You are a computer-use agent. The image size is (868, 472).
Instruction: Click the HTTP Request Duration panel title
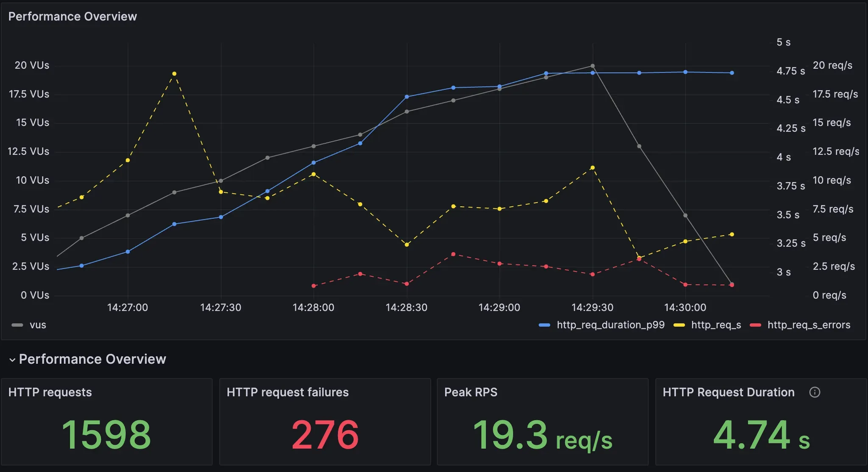pos(728,392)
